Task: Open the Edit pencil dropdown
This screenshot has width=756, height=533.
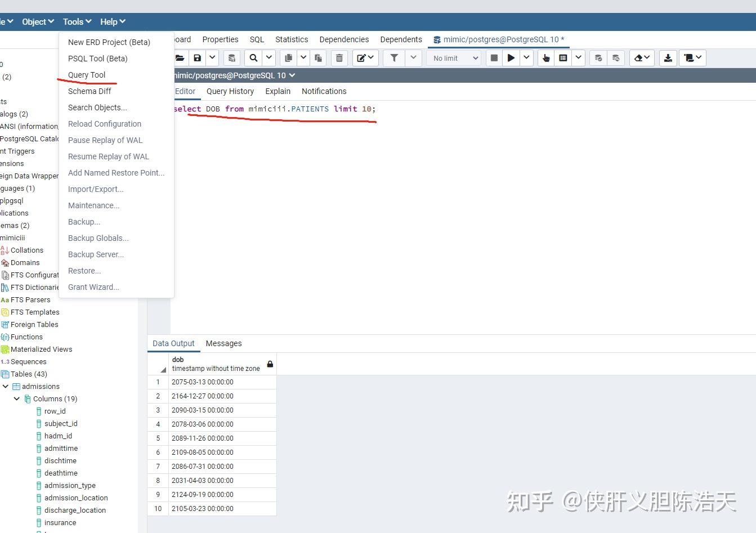Action: (x=365, y=58)
